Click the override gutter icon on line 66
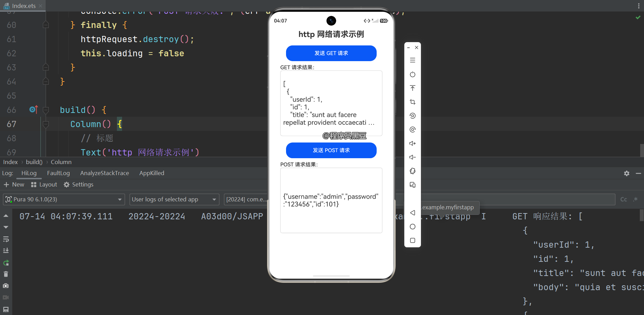Viewport: 644px width, 315px height. coord(34,109)
